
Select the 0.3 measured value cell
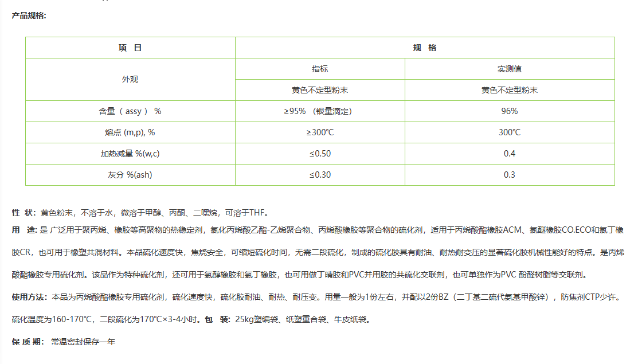(510, 174)
